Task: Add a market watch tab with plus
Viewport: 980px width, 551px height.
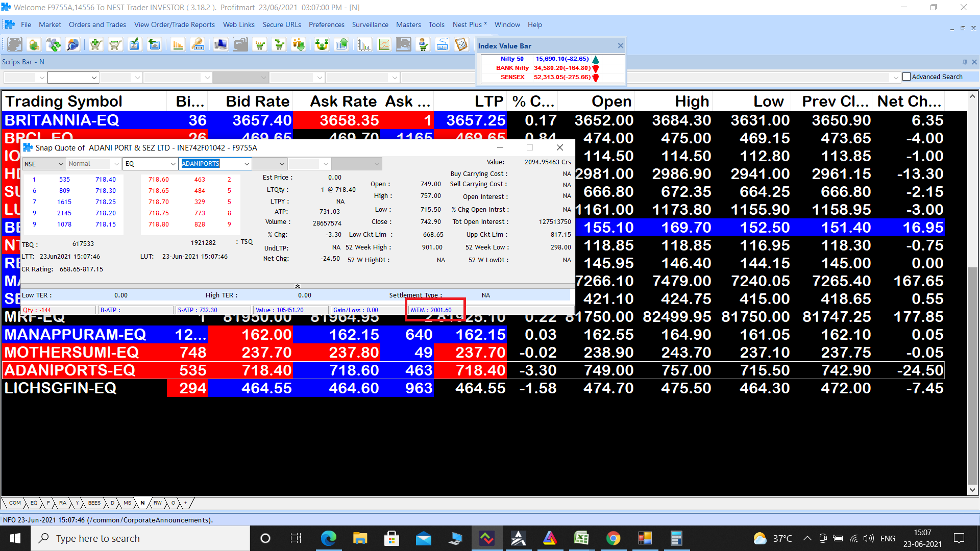Action: 185,503
